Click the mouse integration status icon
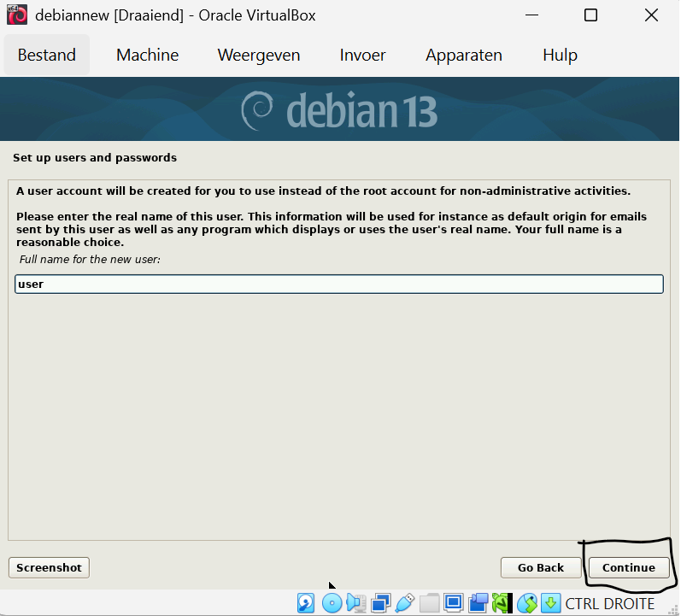Screen dimensions: 681x616 point(527,603)
